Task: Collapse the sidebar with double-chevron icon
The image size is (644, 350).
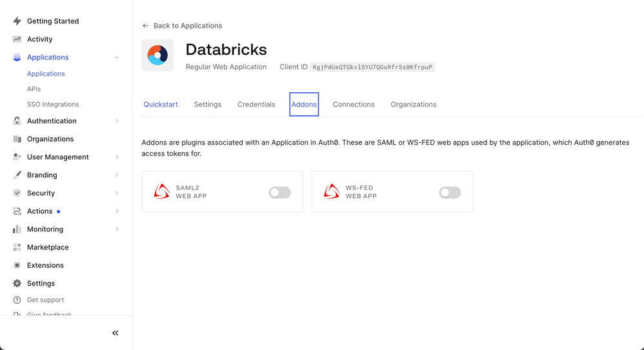Action: click(x=116, y=333)
